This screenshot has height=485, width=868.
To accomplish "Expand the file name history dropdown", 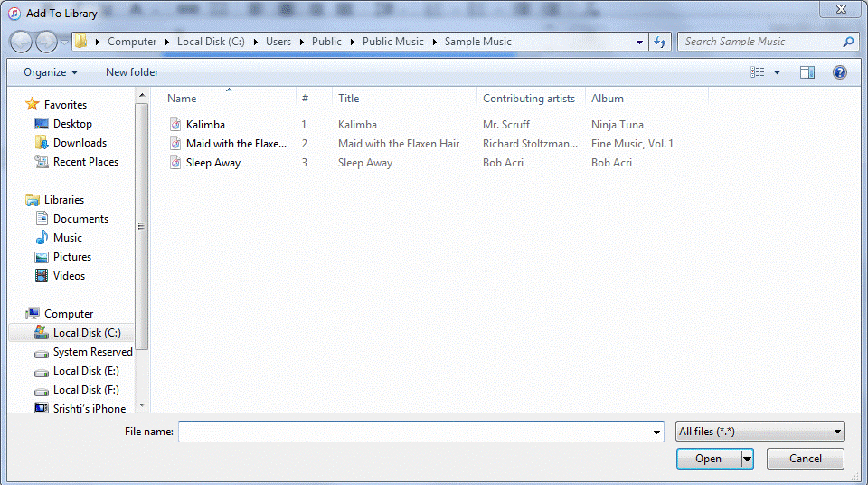I will (656, 432).
